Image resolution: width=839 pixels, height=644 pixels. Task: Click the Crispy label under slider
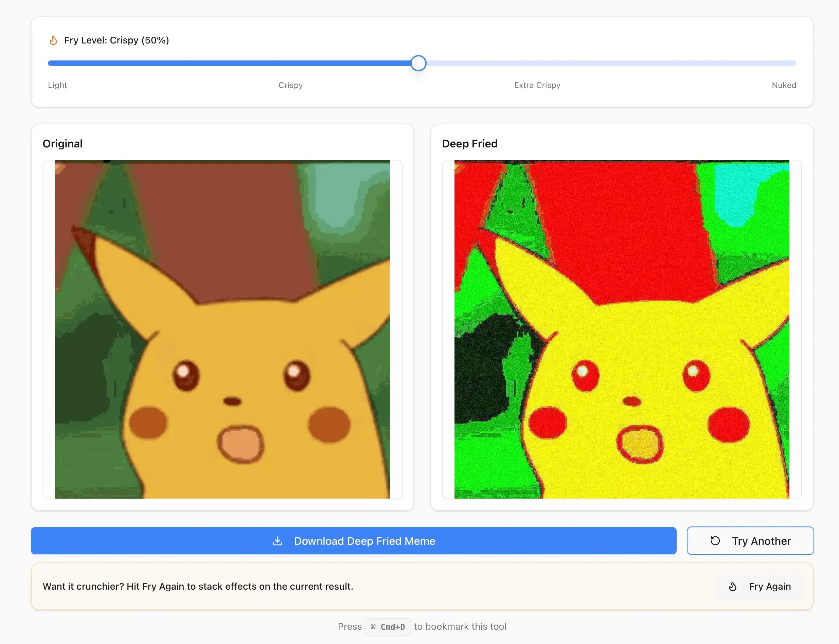(x=290, y=85)
